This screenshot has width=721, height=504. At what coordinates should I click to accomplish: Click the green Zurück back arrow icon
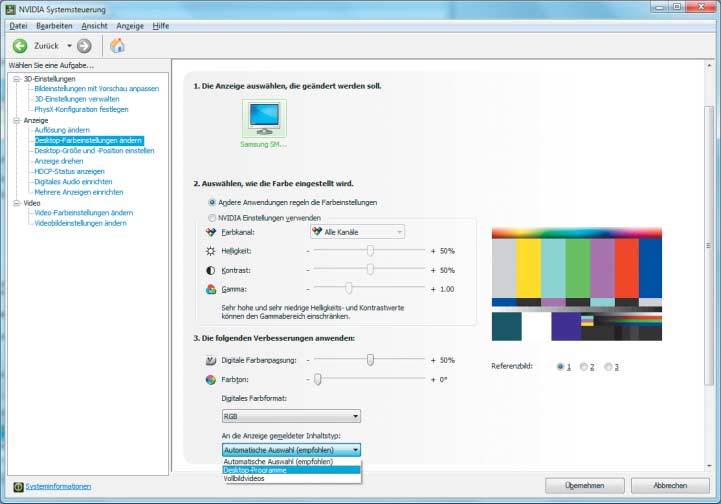(x=20, y=46)
